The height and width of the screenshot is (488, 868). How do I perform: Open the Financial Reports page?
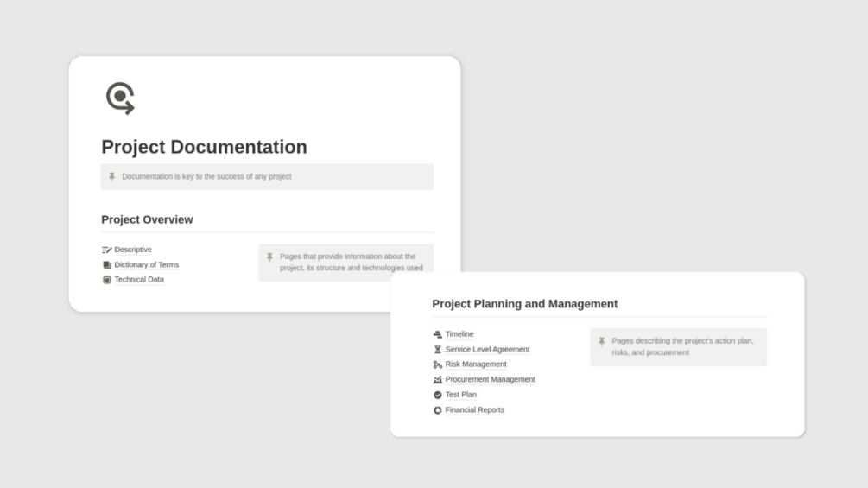(x=474, y=410)
